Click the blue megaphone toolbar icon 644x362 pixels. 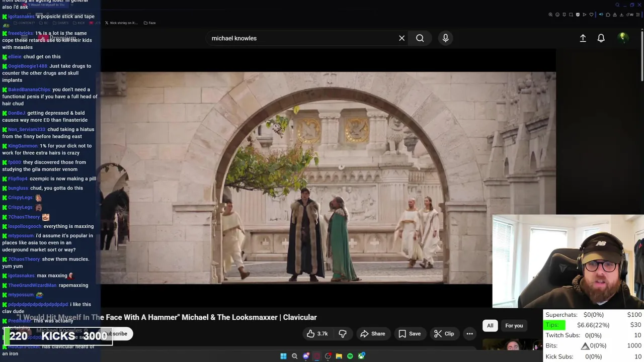(x=601, y=15)
